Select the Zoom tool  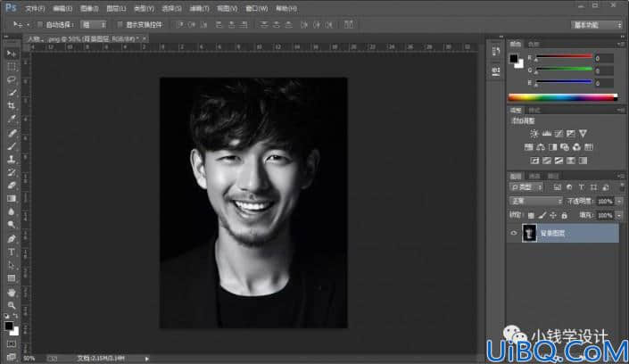click(12, 305)
